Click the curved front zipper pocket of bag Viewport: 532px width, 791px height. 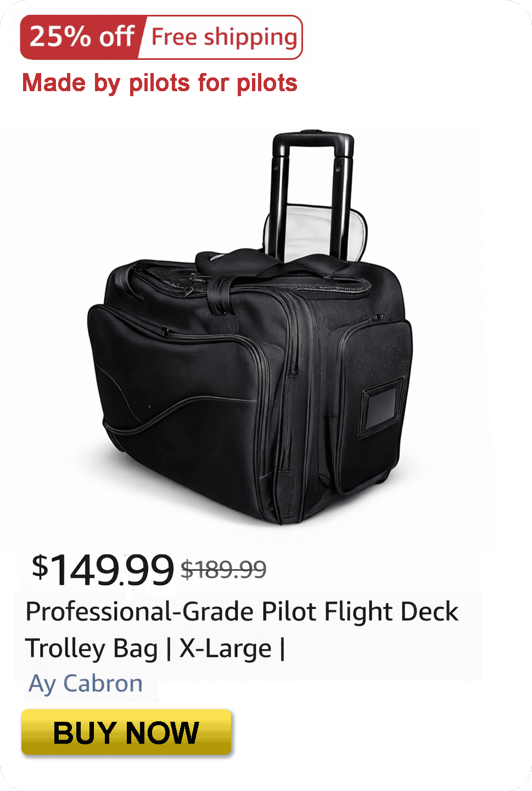[x=175, y=374]
